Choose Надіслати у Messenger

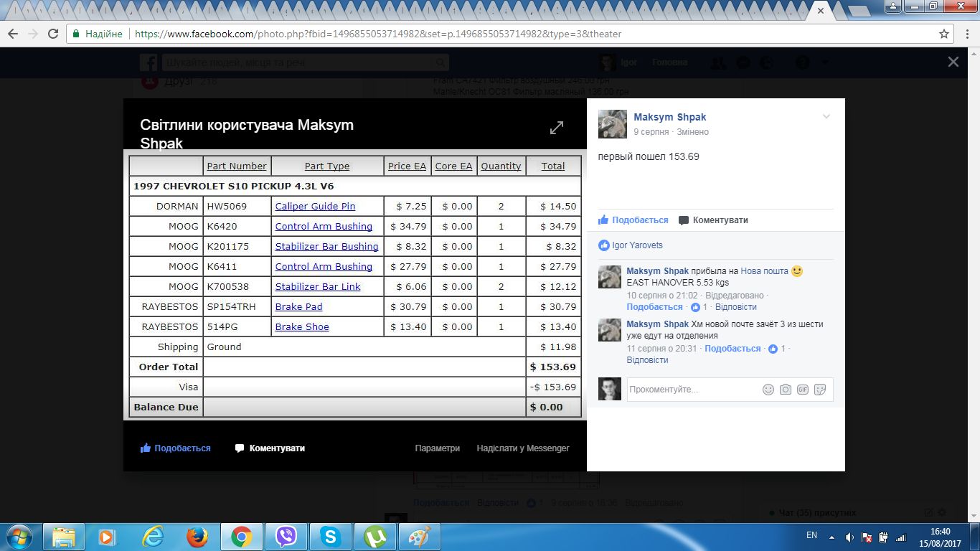(523, 448)
